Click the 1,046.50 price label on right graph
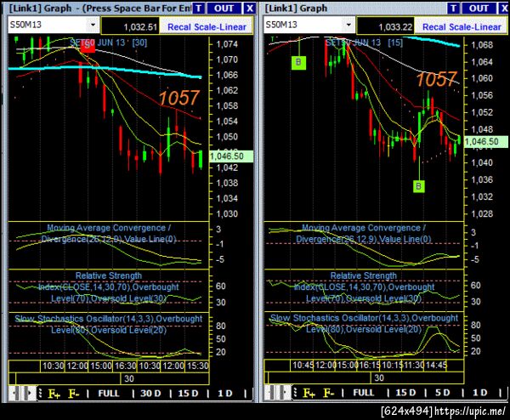 [486, 142]
